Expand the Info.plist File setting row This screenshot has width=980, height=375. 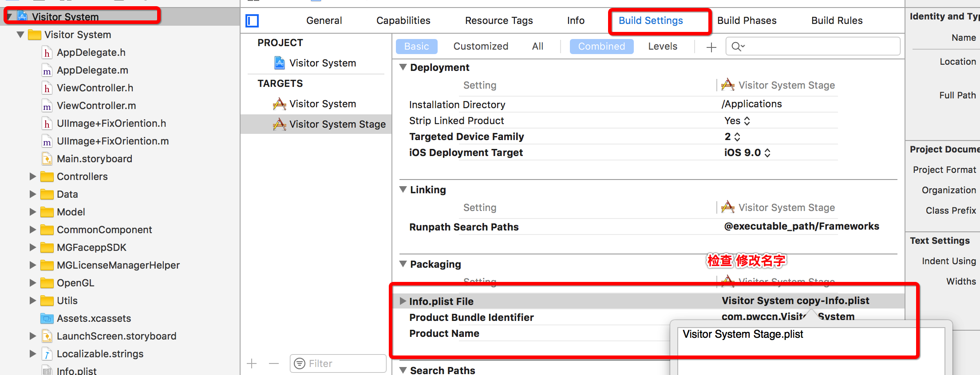tap(403, 301)
